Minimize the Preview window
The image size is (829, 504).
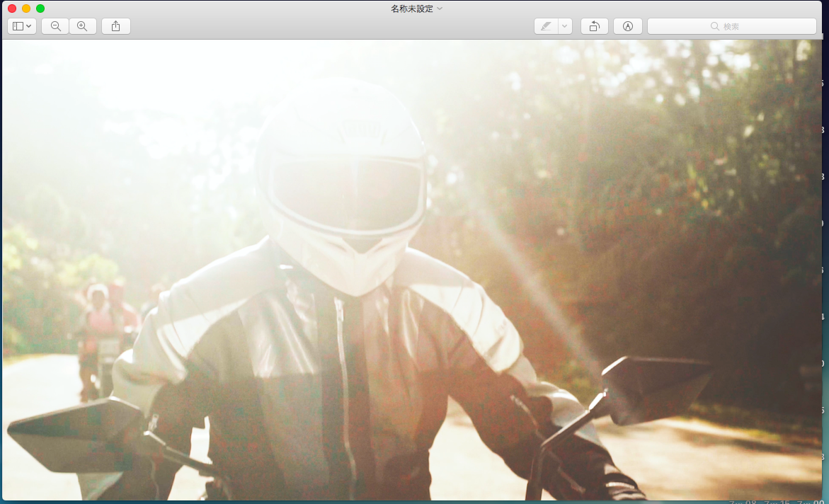coord(26,8)
